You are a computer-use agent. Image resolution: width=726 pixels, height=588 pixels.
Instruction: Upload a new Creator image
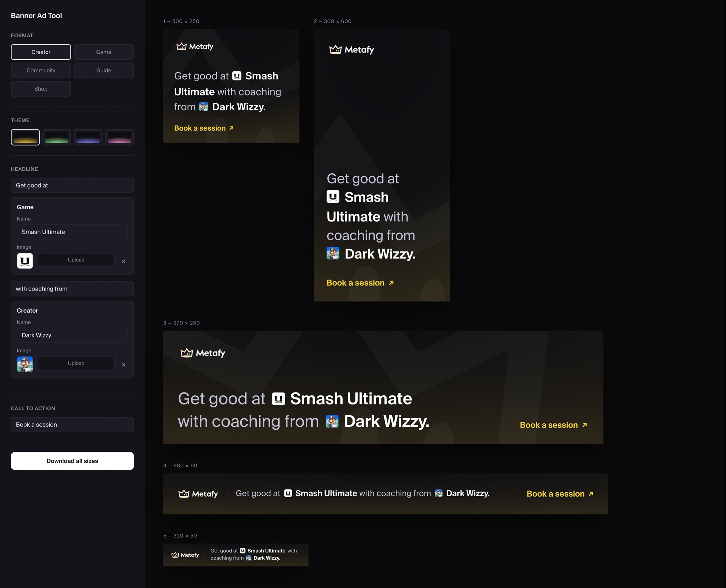[76, 363]
